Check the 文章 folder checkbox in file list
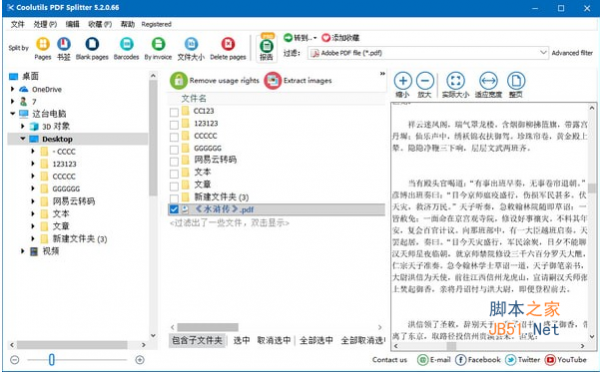The image size is (600, 373). pyautogui.click(x=174, y=186)
